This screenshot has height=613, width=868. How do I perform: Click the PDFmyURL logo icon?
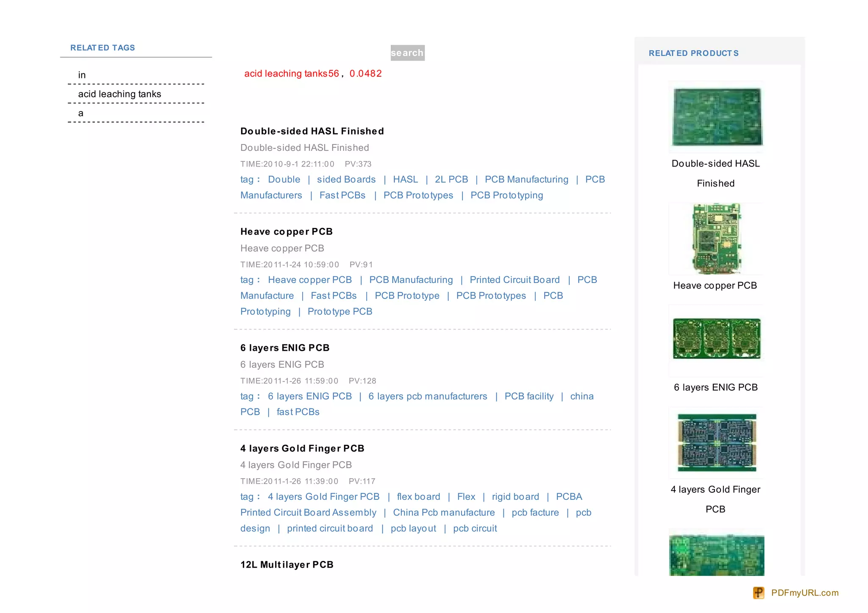[x=758, y=593]
